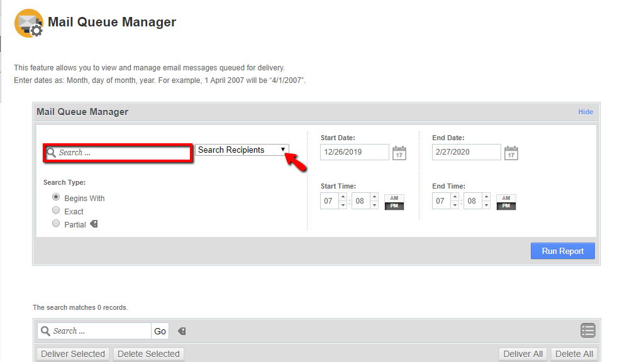Toggle End Time to AM

coord(506,198)
